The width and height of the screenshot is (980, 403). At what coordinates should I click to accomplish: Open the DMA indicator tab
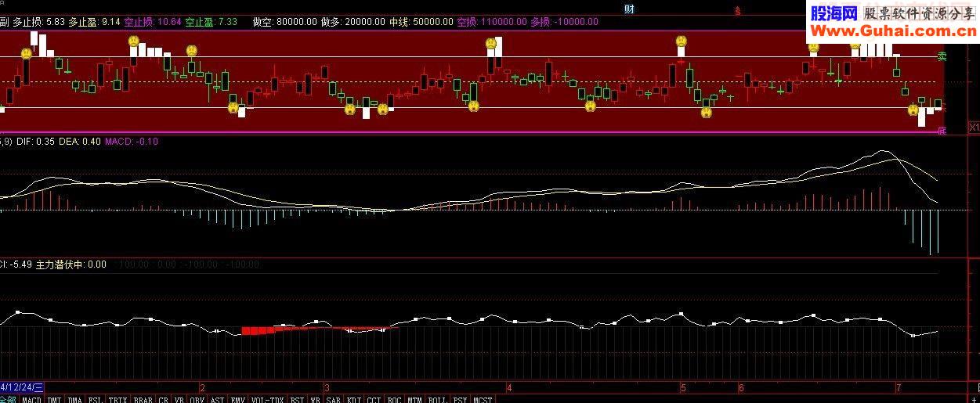click(74, 399)
